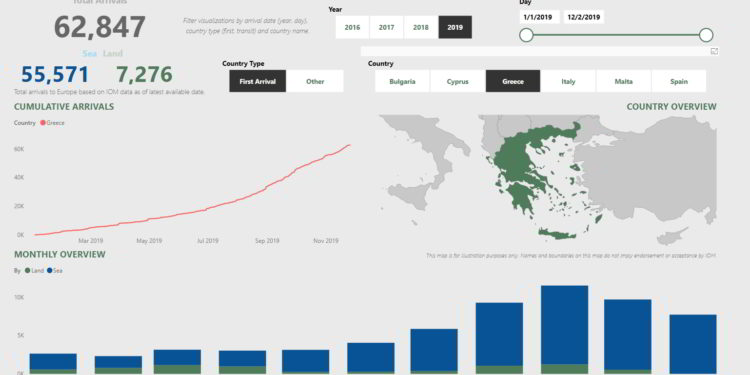The image size is (750, 375).
Task: Filter by Bulgaria country button
Action: click(402, 81)
